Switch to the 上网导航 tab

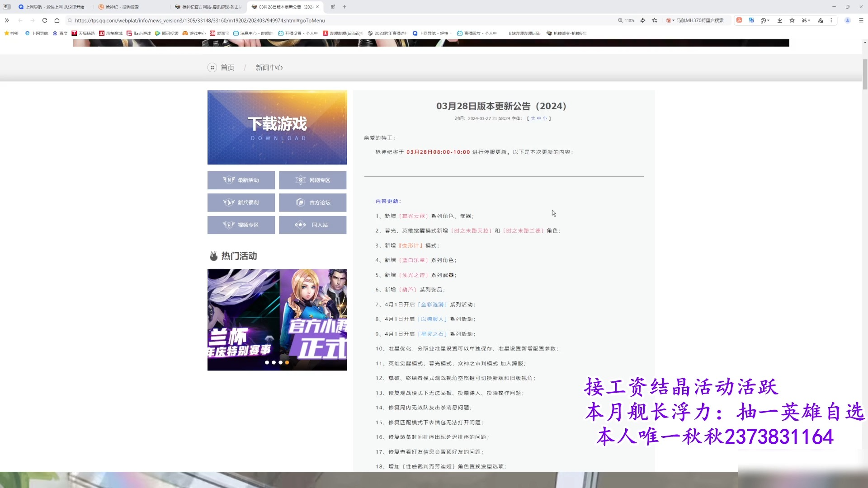pyautogui.click(x=54, y=7)
